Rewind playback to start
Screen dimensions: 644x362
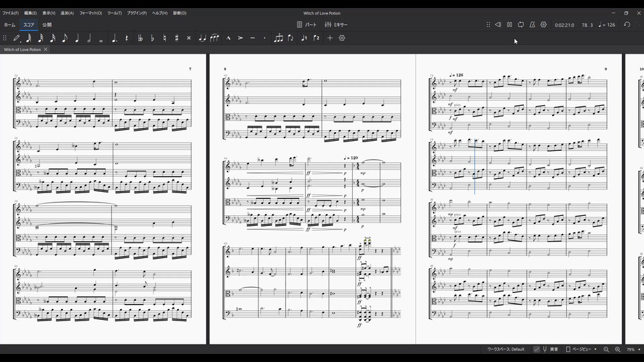(x=498, y=25)
